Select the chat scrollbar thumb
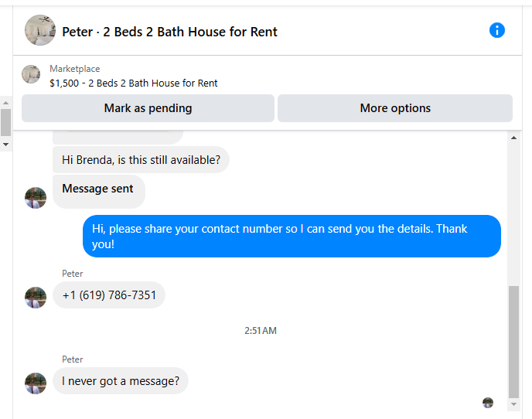Screen dimensions: 532x419 pos(513,342)
